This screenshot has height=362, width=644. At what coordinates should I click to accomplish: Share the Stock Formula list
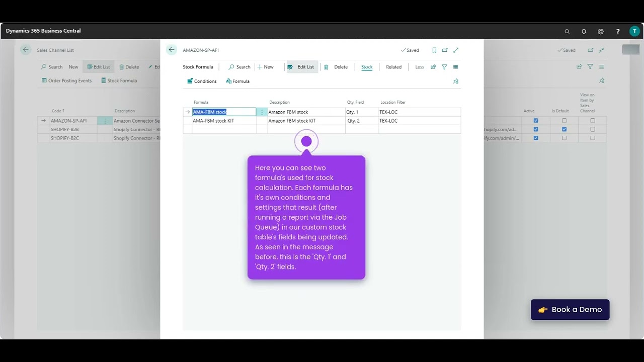[x=433, y=67]
